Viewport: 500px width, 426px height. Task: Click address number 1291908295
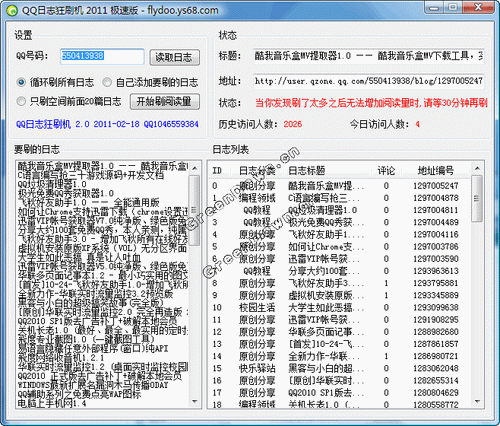[436, 320]
